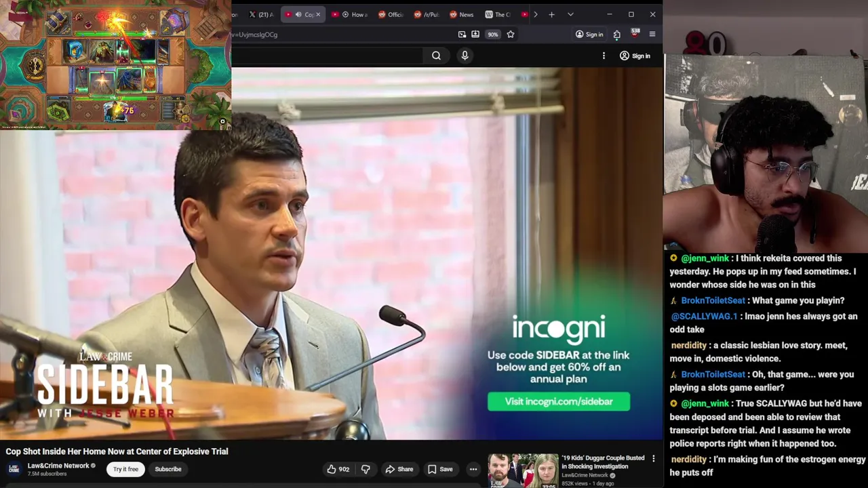Screen dimensions: 868x488
Task: Click the YouTube search magnifier button
Action: point(436,56)
